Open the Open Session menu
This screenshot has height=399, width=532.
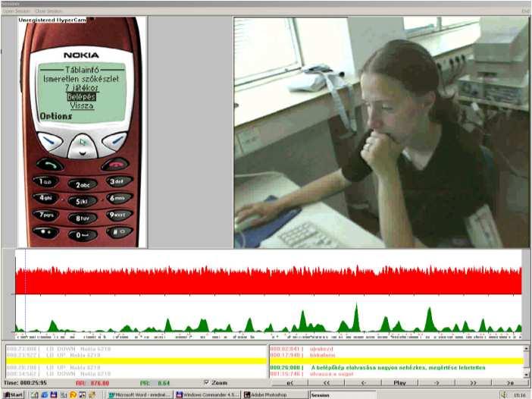coord(16,11)
